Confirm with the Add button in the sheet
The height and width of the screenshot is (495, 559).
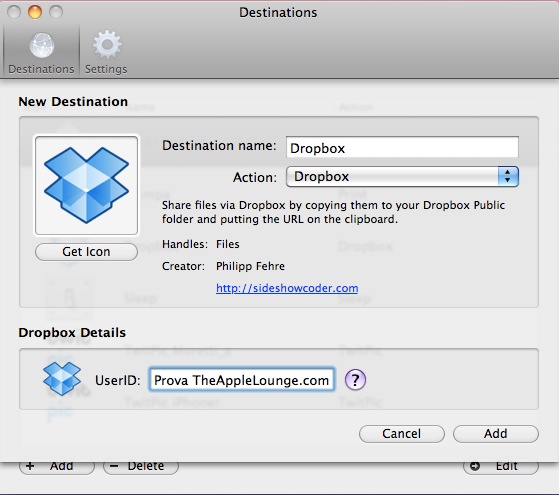pos(496,434)
